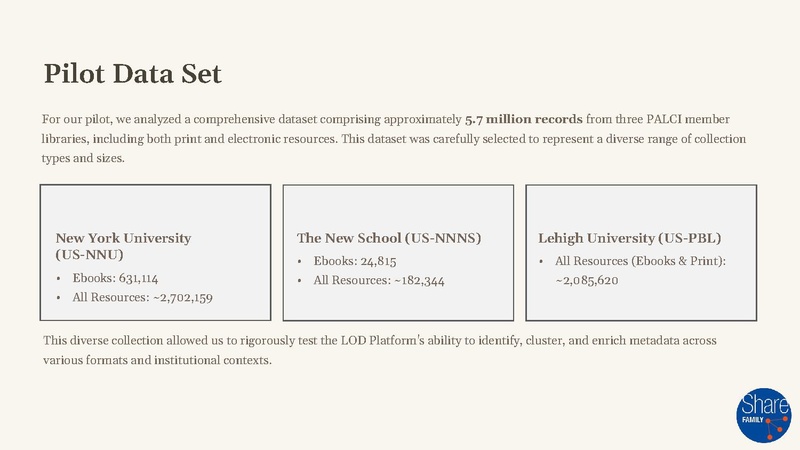Click All Resources: ~2,702,159 bullet
Screen dimensions: 800x450
click(142, 297)
